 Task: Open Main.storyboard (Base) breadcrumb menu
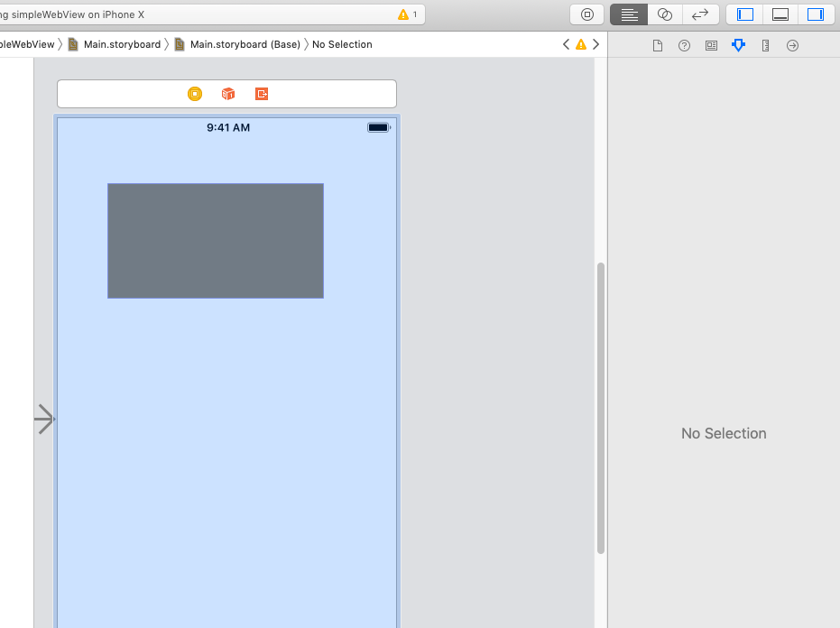(245, 44)
